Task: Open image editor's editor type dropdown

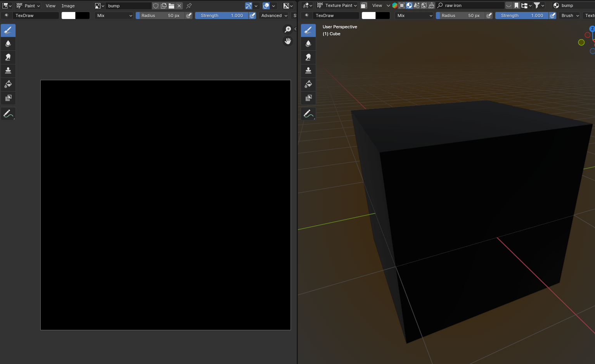Action: pos(7,6)
